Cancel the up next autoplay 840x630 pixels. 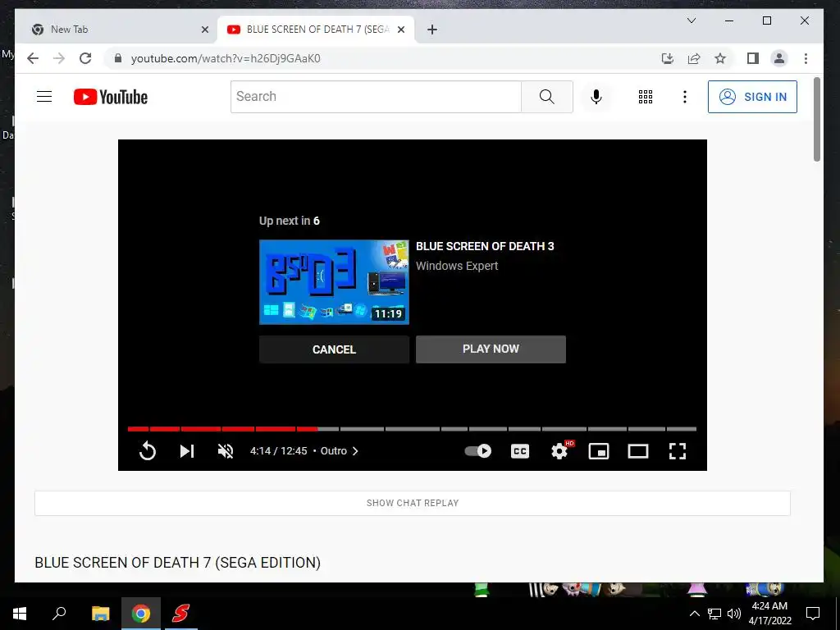pos(335,349)
